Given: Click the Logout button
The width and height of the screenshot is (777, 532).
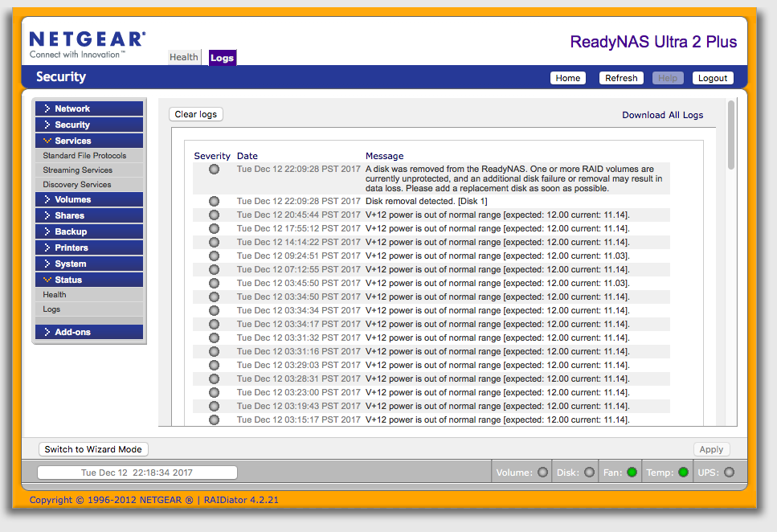Looking at the screenshot, I should (x=712, y=78).
